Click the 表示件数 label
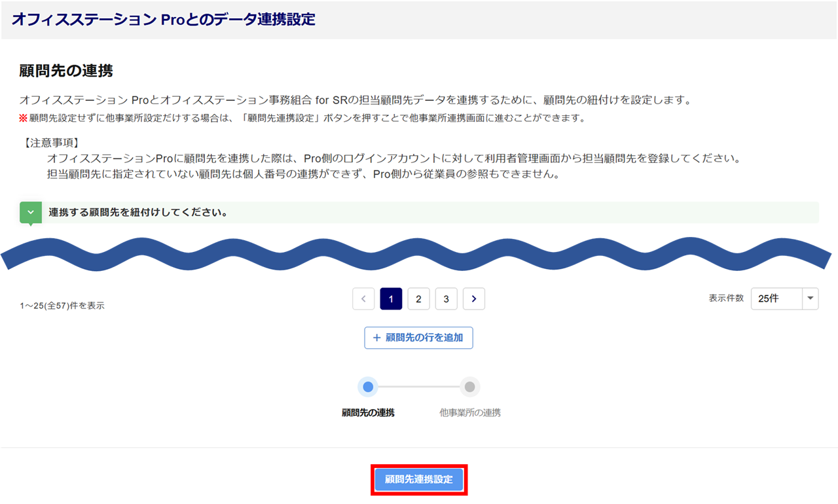Image resolution: width=838 pixels, height=504 pixels. (726, 298)
